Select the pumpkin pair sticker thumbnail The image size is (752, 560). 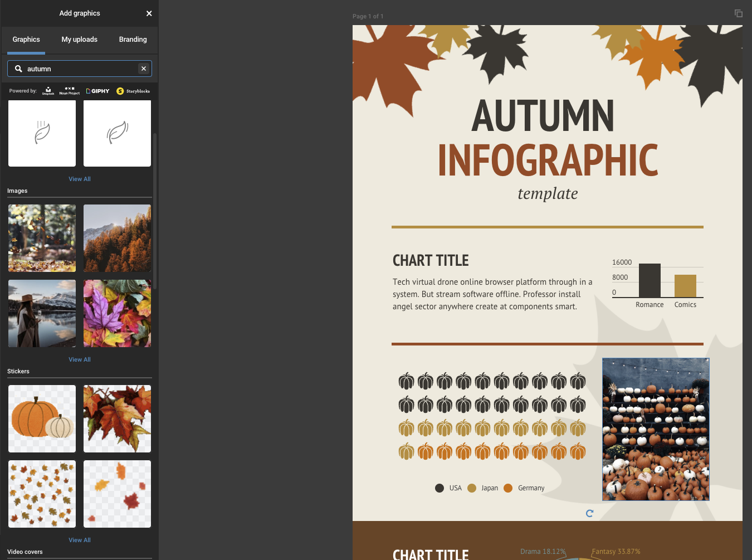[x=42, y=418]
